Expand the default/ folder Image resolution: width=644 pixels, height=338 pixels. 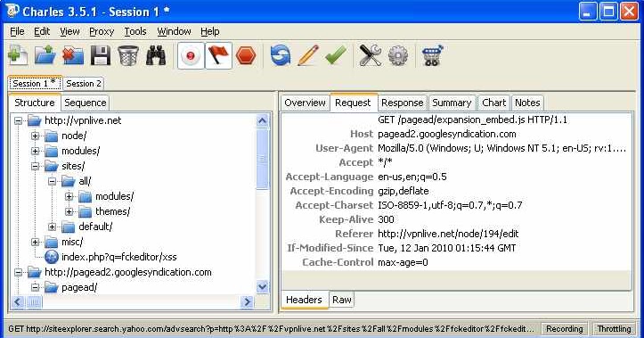tap(53, 227)
